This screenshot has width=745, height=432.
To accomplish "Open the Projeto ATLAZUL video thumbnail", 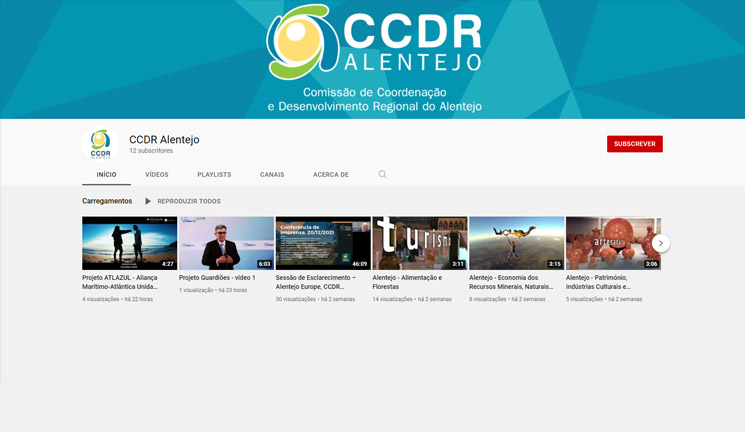I will [129, 243].
